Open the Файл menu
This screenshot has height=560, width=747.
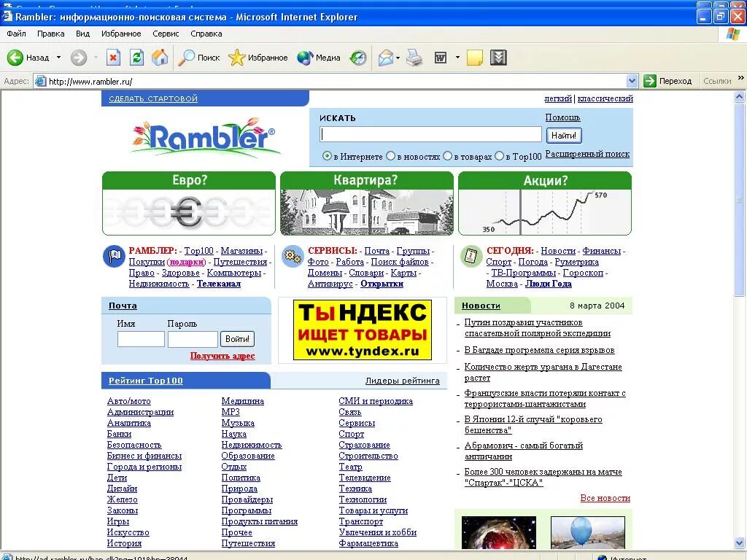16,34
